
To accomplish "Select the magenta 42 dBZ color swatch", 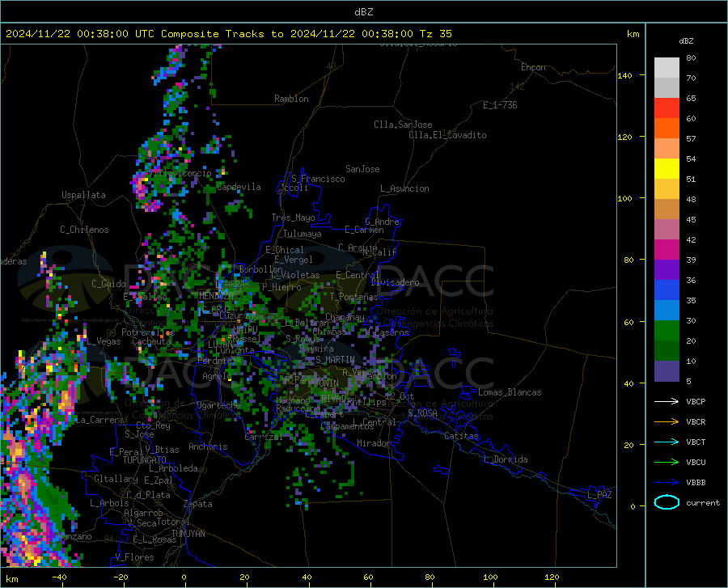I will [x=667, y=249].
